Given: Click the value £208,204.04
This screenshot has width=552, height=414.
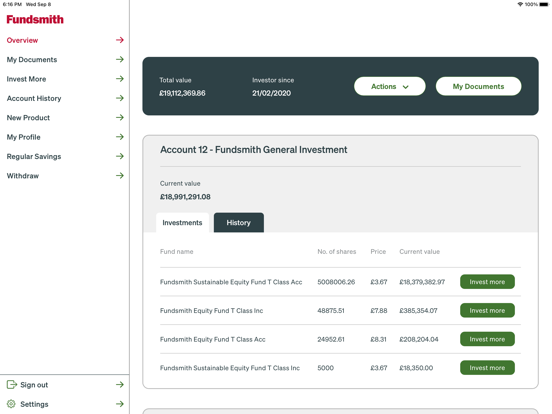Looking at the screenshot, I should pos(419,339).
